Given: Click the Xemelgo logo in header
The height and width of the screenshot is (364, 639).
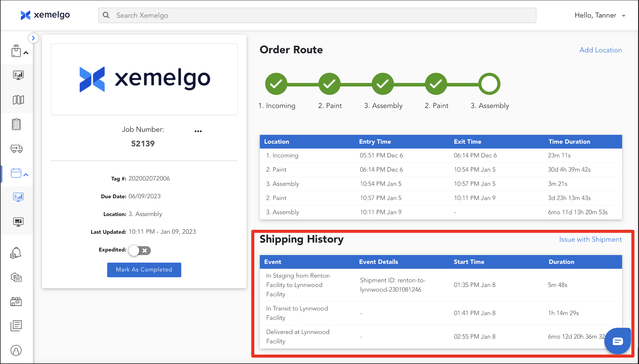Looking at the screenshot, I should (45, 15).
